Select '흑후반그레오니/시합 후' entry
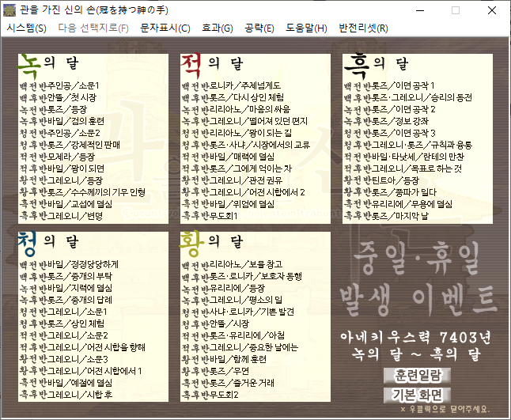The width and height of the screenshot is (511, 420). point(66,395)
